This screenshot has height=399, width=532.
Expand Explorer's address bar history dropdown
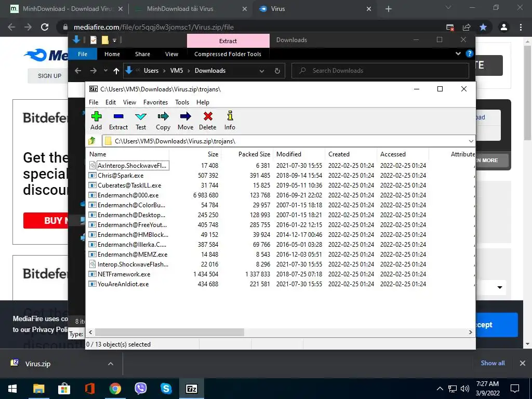click(262, 71)
